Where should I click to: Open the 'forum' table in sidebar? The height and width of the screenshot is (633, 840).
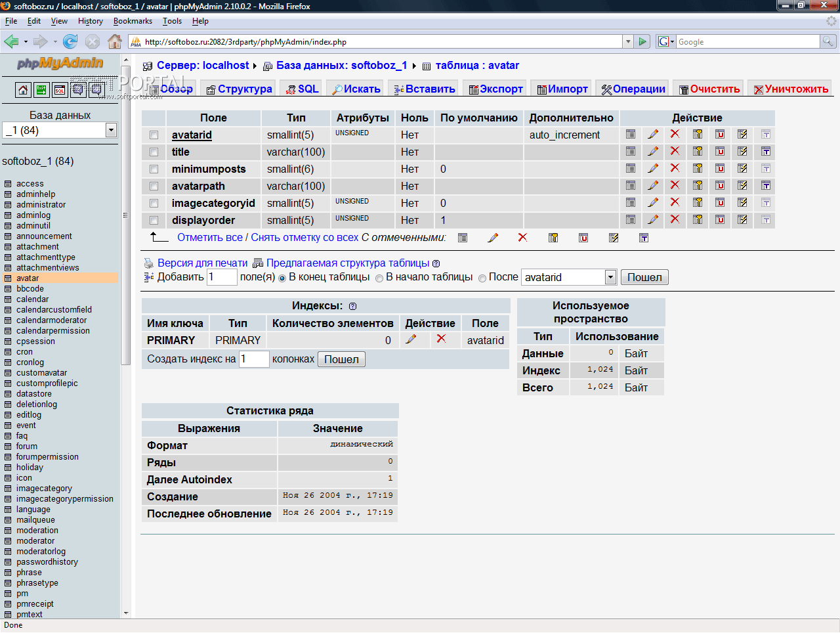click(x=27, y=446)
